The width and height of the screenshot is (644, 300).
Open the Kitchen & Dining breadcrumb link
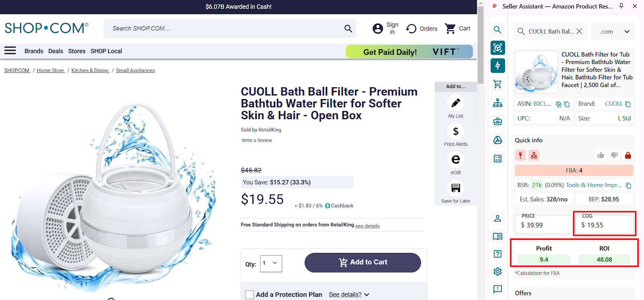coord(90,70)
